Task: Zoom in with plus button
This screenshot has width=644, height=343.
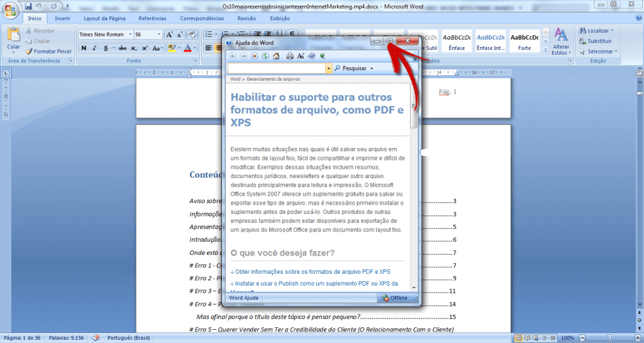Action: (x=638, y=338)
